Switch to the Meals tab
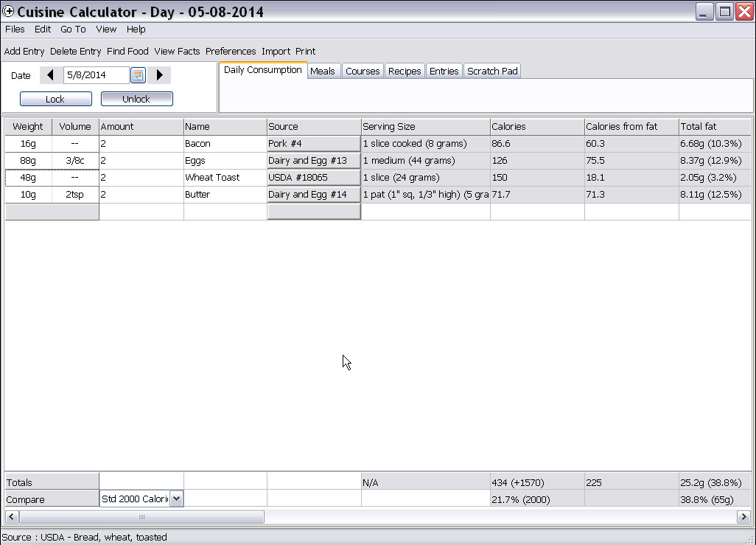The height and width of the screenshot is (545, 756). [323, 71]
